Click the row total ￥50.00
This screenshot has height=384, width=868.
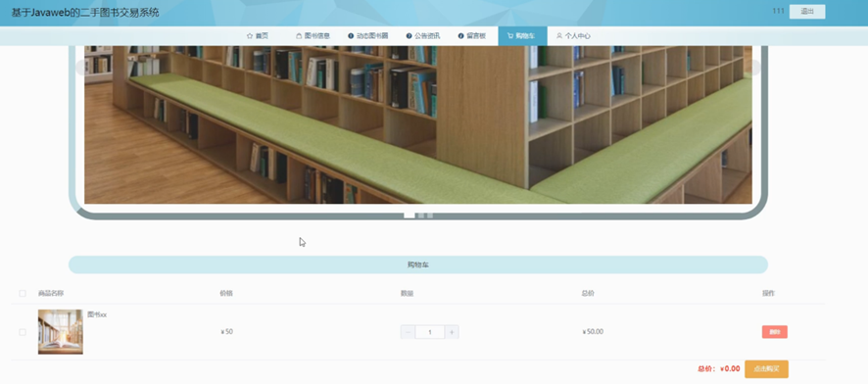(x=593, y=332)
